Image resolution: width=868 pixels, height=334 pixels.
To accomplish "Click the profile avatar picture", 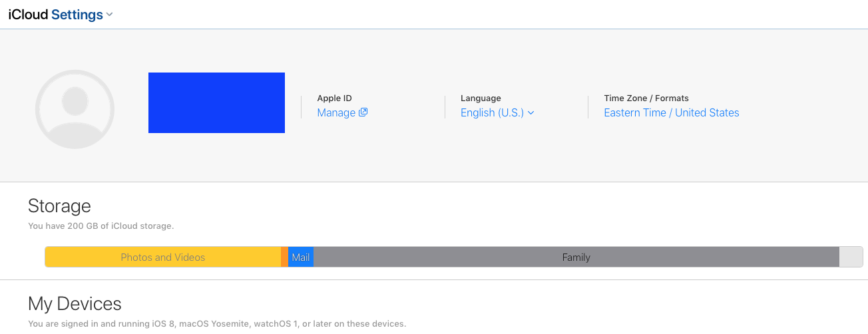I will pyautogui.click(x=75, y=109).
